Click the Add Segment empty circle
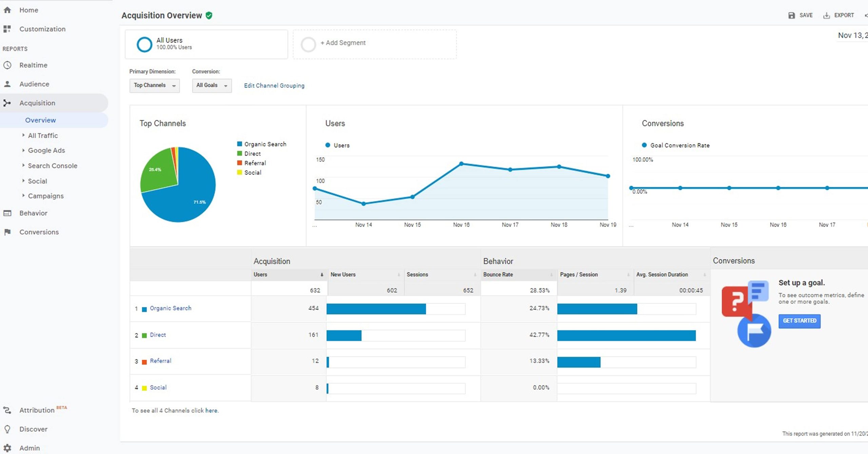868x454 pixels. [308, 44]
